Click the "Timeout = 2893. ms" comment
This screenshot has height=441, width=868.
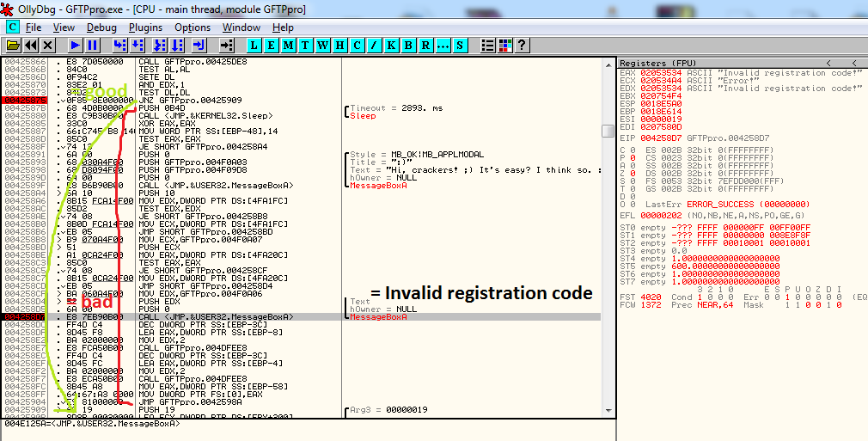(396, 108)
